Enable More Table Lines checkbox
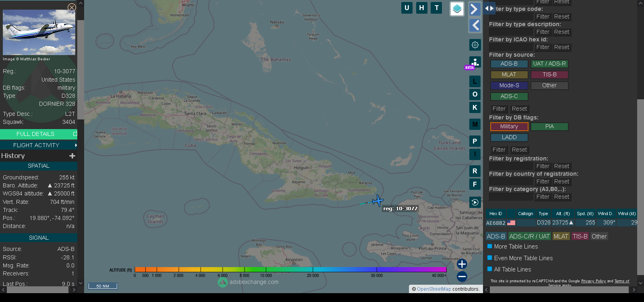The width and height of the screenshot is (644, 302). [x=490, y=246]
